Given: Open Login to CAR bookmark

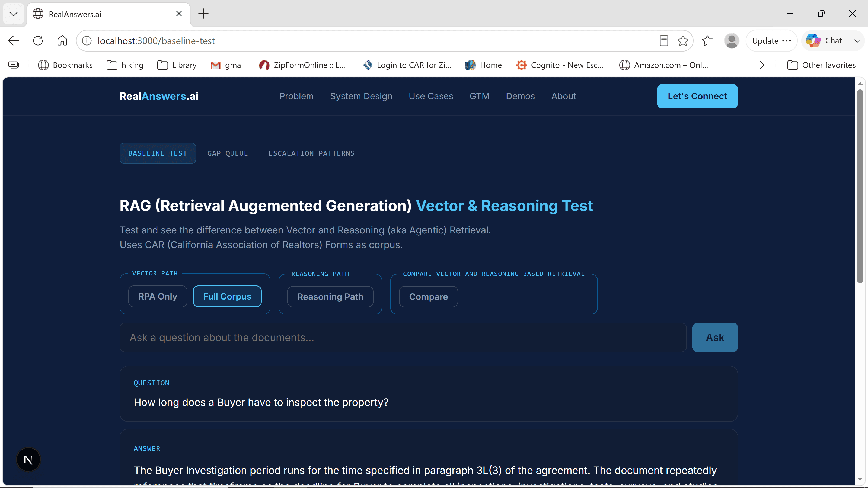Looking at the screenshot, I should tap(407, 65).
